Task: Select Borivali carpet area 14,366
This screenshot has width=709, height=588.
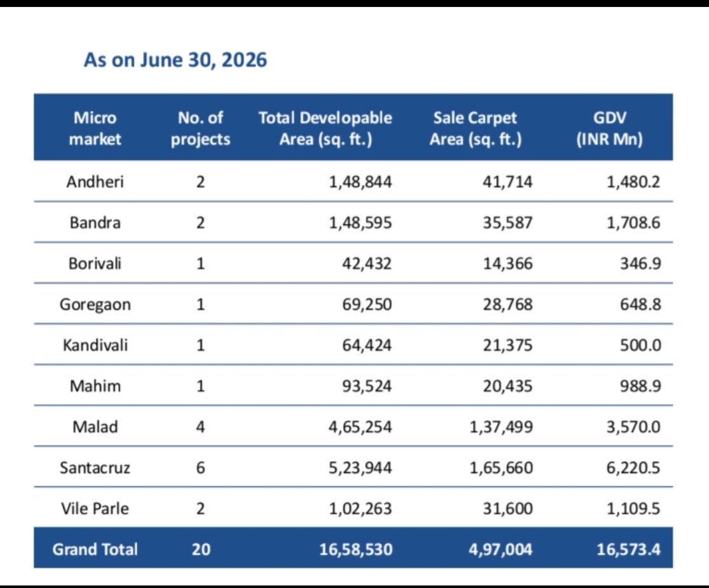Action: point(507,264)
